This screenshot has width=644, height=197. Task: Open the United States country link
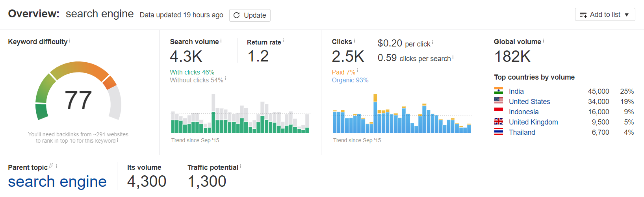pyautogui.click(x=529, y=102)
